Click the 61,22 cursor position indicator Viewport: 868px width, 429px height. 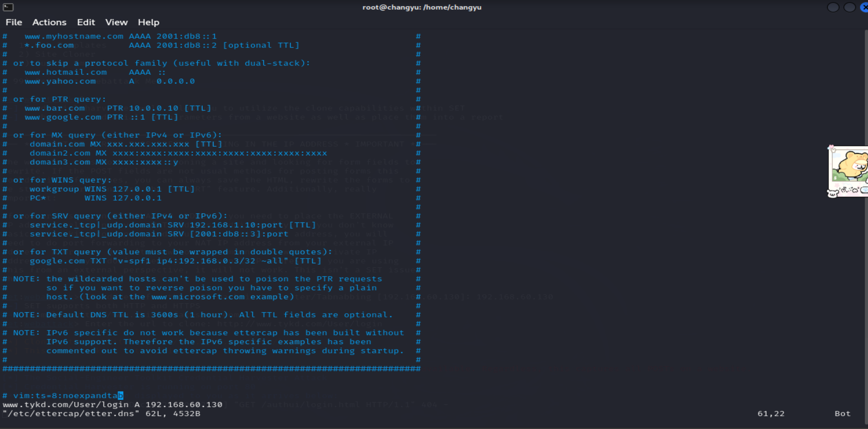771,414
